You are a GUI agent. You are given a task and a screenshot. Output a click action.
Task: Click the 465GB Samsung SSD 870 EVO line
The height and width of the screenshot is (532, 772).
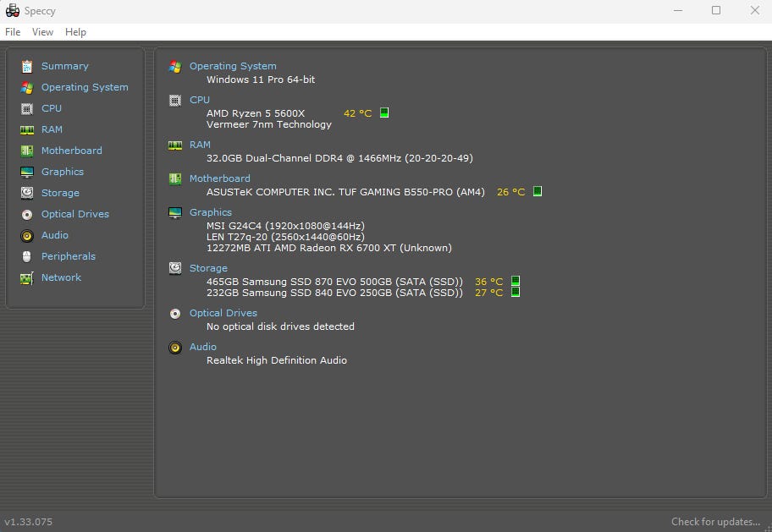(335, 282)
